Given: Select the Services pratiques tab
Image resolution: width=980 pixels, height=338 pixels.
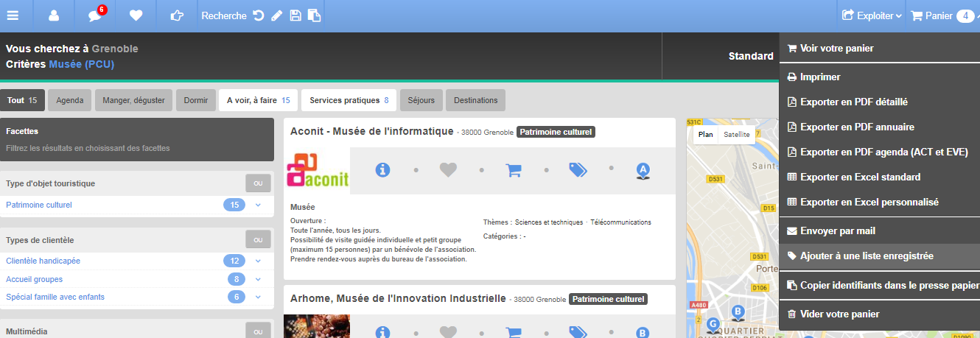Looking at the screenshot, I should [x=349, y=100].
